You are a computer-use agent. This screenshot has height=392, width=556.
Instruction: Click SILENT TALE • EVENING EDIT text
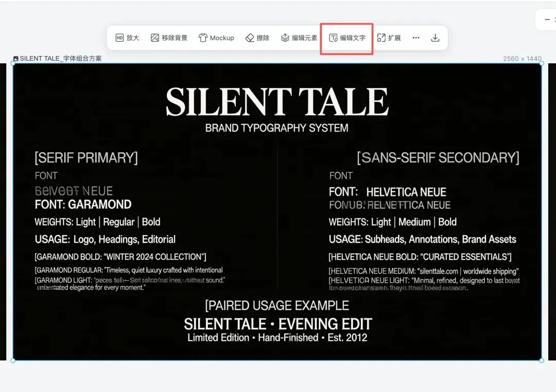[x=277, y=324]
